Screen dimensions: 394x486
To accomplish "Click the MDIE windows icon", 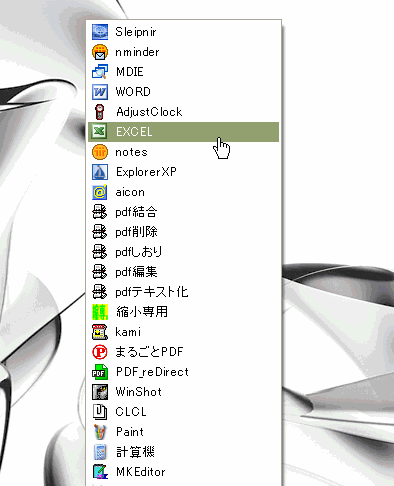I will click(x=100, y=72).
